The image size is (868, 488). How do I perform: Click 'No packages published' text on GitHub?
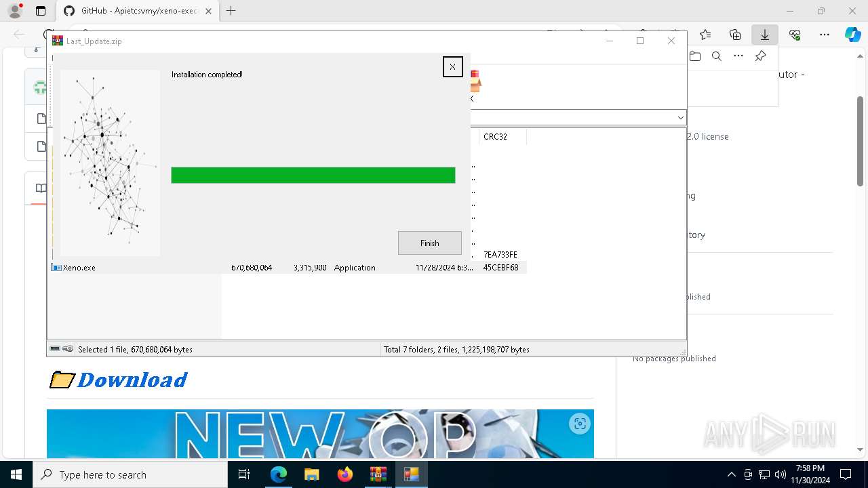point(674,359)
